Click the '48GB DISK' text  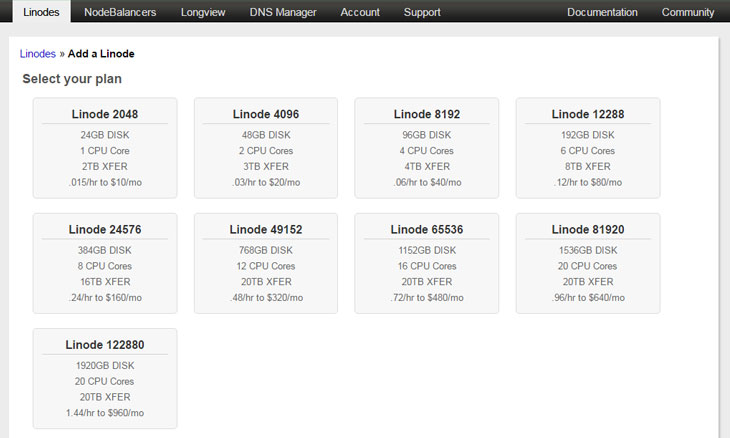coord(266,135)
